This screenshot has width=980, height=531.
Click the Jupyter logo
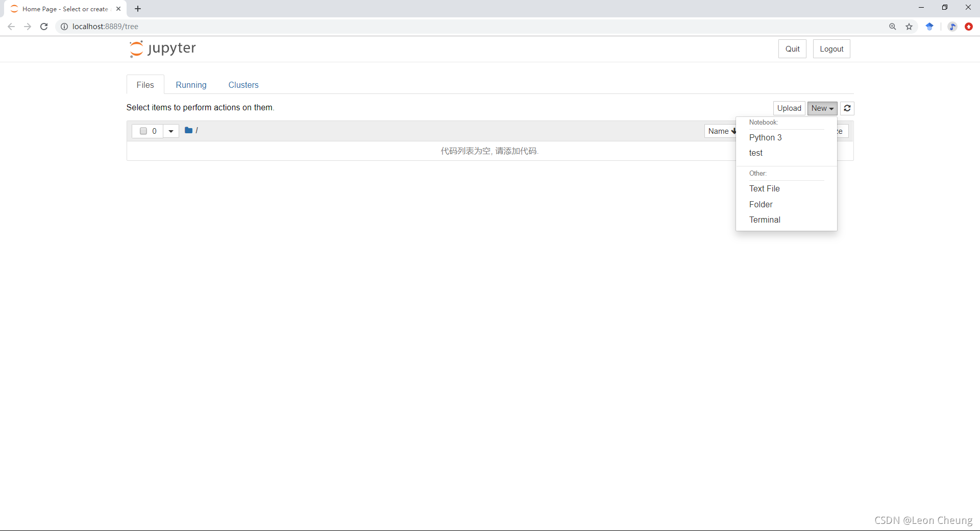pyautogui.click(x=162, y=49)
